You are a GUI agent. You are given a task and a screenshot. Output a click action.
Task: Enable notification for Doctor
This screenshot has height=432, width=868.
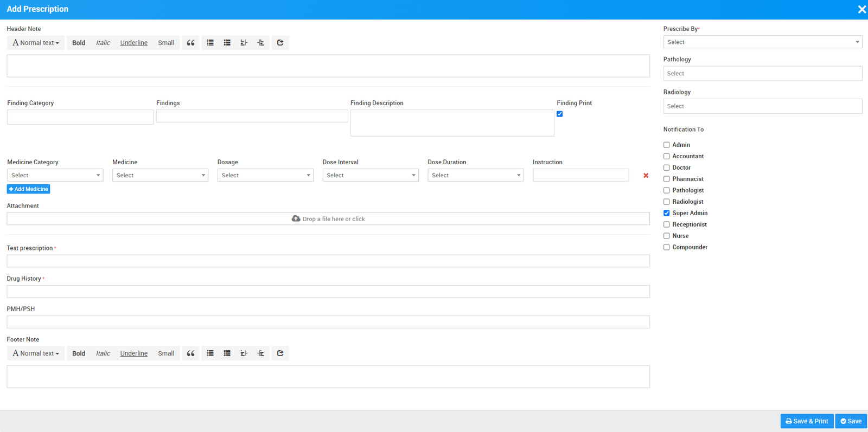(x=667, y=168)
